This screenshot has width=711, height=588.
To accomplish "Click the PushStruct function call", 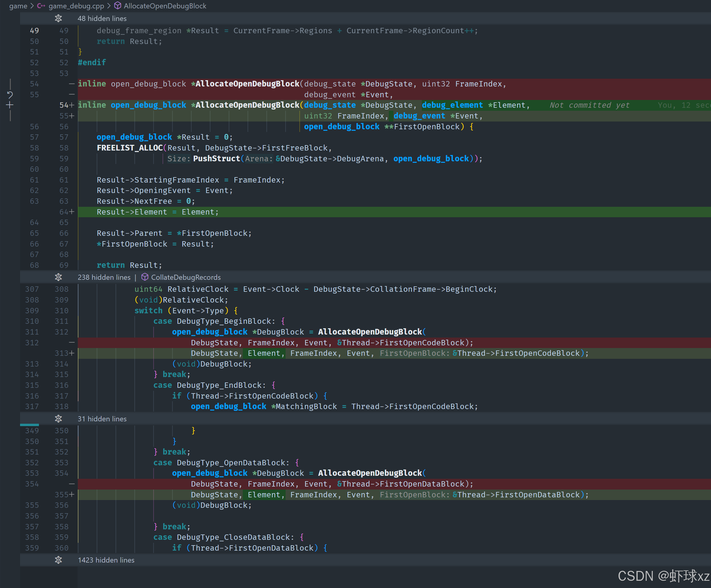I will (216, 158).
